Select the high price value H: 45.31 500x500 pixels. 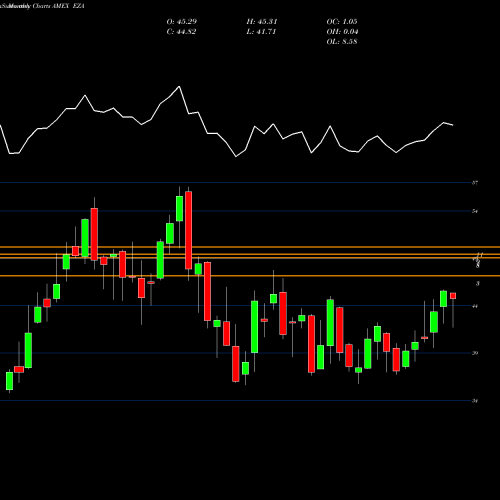(x=262, y=22)
